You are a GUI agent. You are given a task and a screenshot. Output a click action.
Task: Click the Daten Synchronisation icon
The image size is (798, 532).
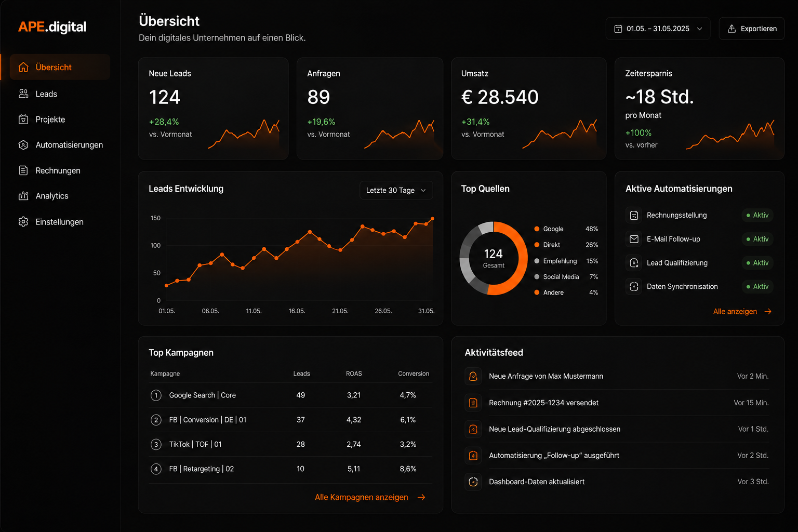point(634,286)
